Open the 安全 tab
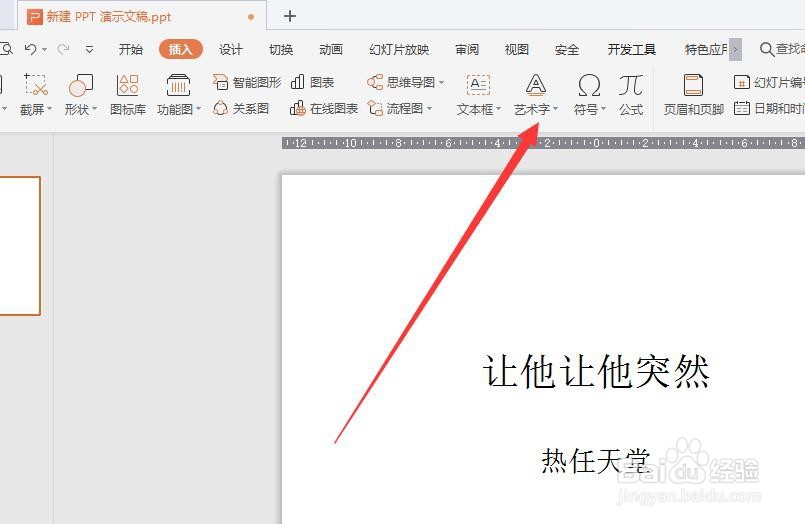The height and width of the screenshot is (524, 805). [567, 49]
